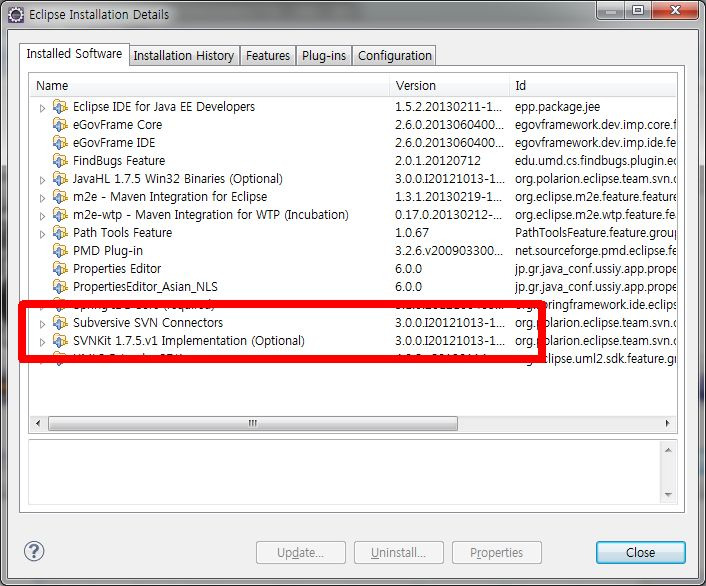Open the Features tab
Image resolution: width=706 pixels, height=586 pixels.
[268, 56]
